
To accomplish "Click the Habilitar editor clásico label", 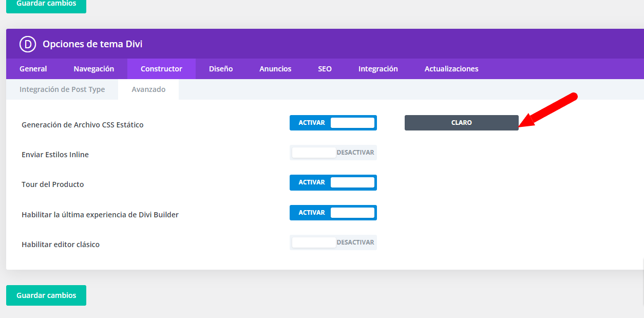I will 61,245.
